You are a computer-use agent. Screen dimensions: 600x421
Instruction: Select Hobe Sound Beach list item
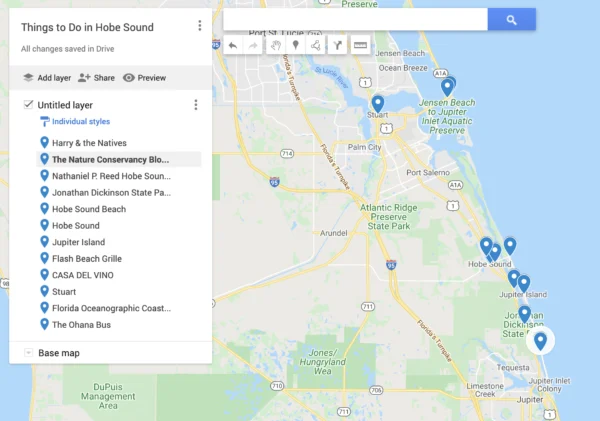[x=119, y=209]
